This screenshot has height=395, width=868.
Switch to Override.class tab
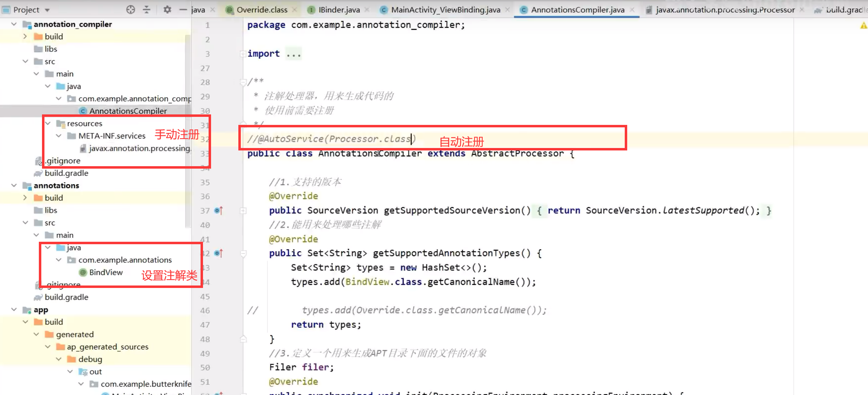[262, 10]
